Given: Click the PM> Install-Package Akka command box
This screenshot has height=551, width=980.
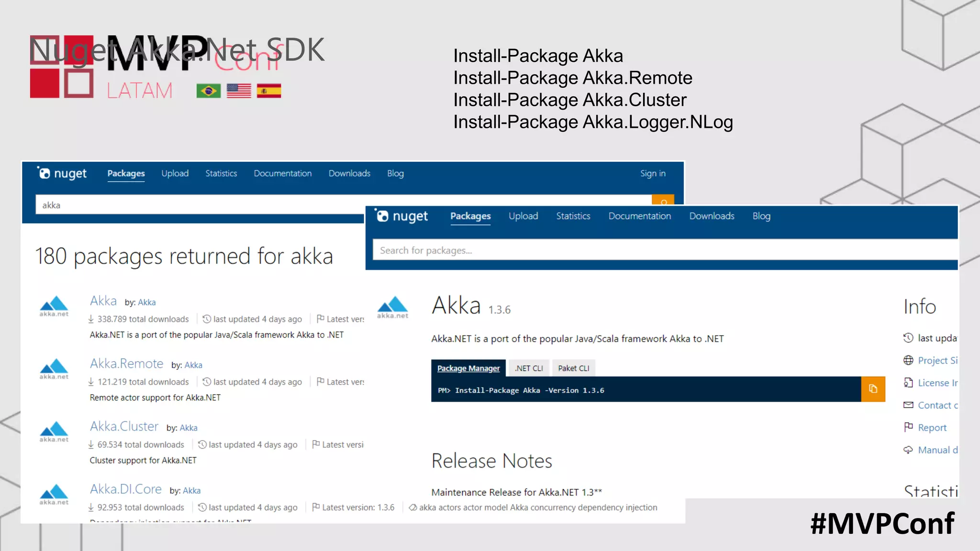Looking at the screenshot, I should click(x=646, y=389).
